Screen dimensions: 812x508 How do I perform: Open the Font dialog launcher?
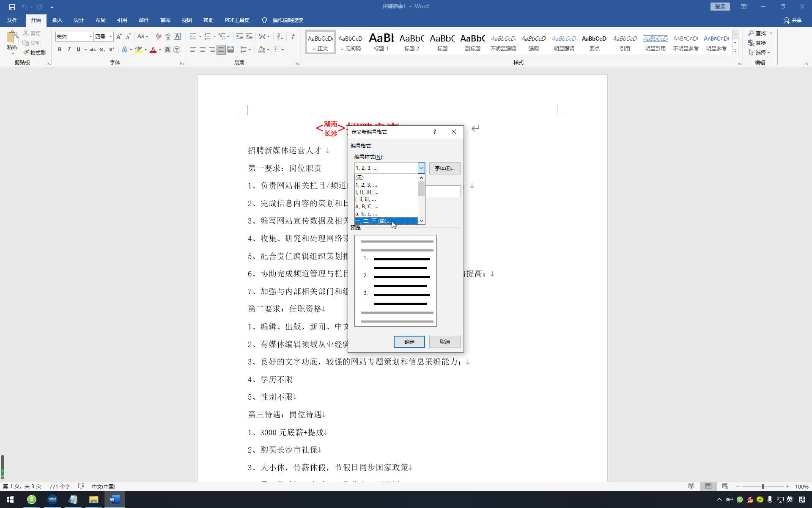[182, 63]
